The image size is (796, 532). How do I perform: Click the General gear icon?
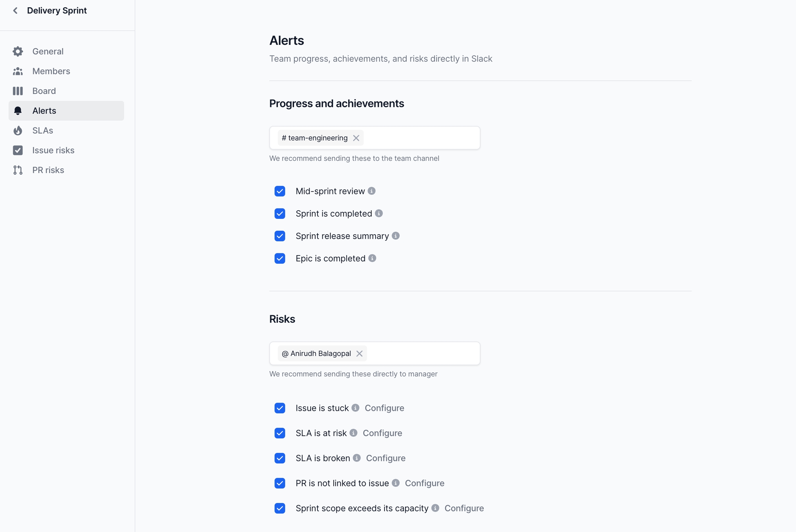pyautogui.click(x=18, y=51)
